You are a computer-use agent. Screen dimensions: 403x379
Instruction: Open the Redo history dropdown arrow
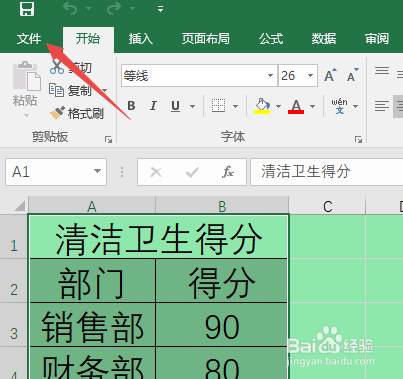(x=133, y=9)
